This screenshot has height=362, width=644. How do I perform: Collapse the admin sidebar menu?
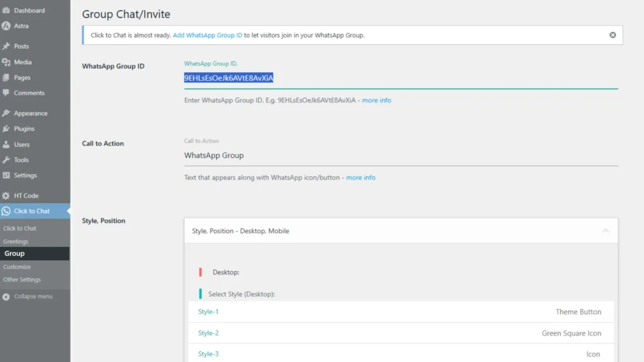coord(28,297)
